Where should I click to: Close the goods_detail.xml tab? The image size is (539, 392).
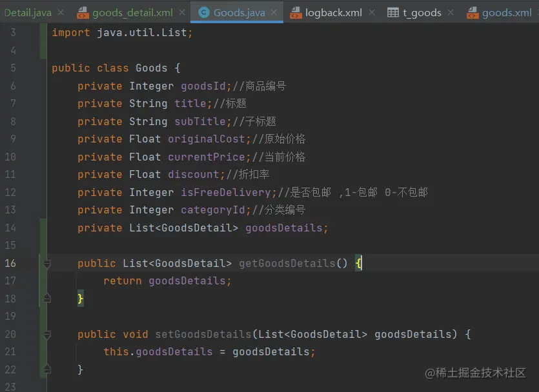click(x=182, y=12)
